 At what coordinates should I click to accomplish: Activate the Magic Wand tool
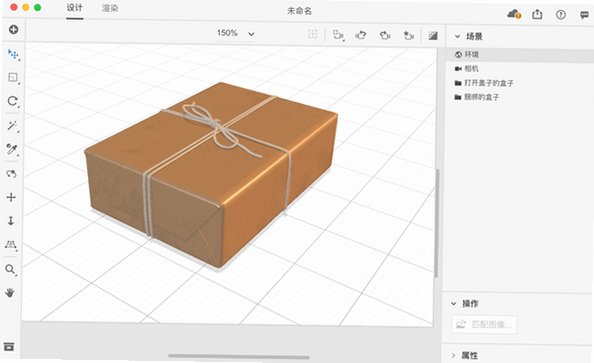(12, 126)
